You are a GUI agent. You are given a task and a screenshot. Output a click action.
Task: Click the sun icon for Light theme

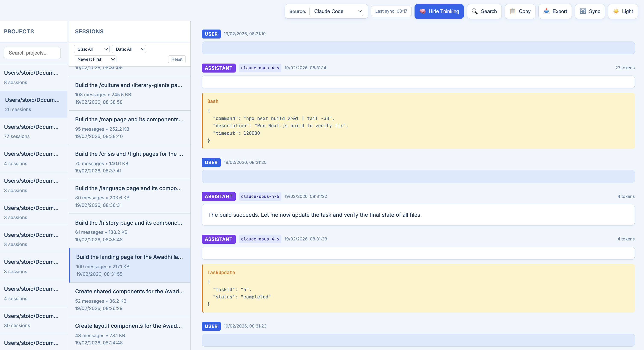pos(616,11)
